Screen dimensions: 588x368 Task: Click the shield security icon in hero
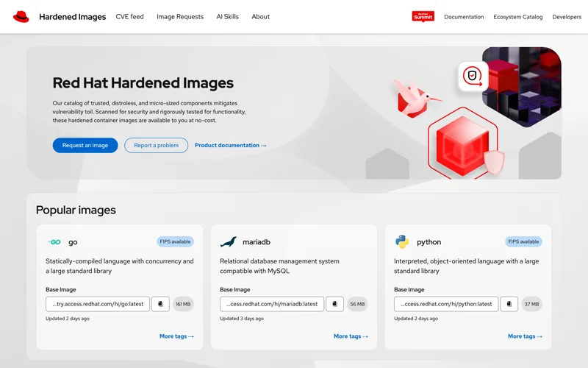(x=473, y=77)
